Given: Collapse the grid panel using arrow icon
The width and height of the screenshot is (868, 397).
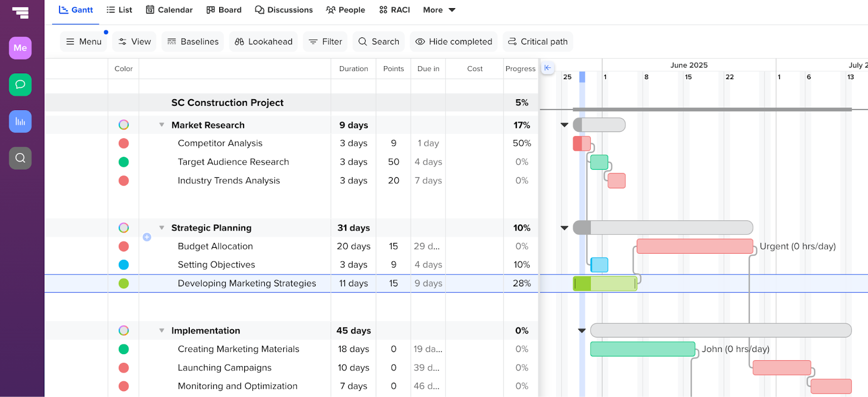Looking at the screenshot, I should click(x=547, y=68).
